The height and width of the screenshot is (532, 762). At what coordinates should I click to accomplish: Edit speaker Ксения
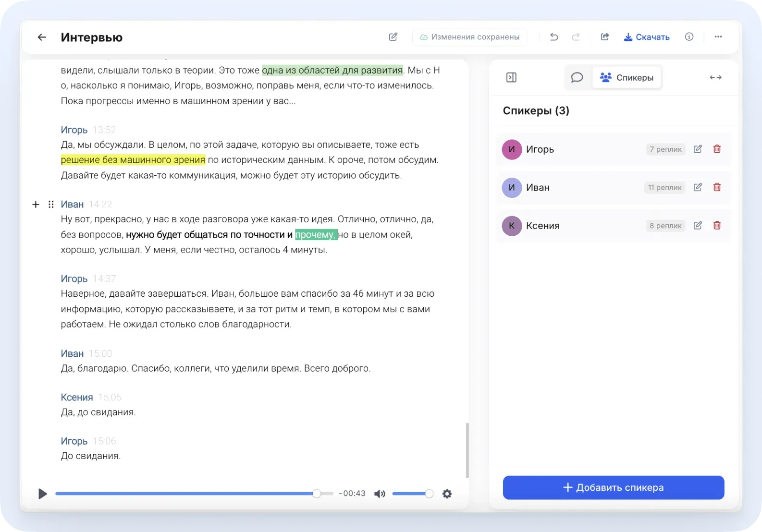tap(698, 226)
